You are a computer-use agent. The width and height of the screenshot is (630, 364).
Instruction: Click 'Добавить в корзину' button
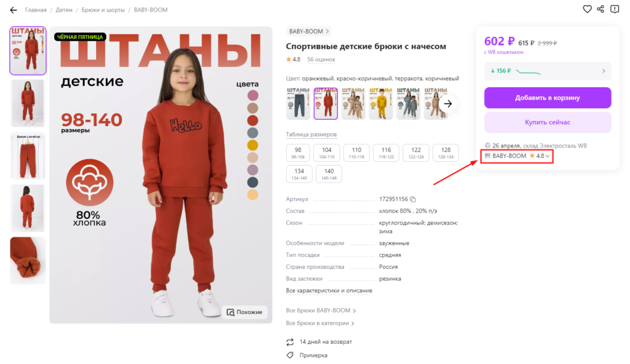coord(548,97)
